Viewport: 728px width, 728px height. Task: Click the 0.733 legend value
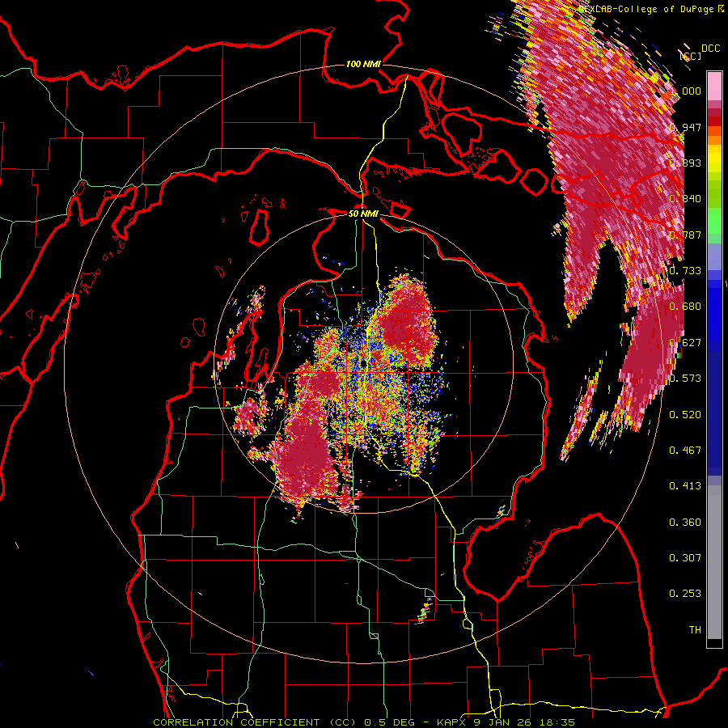(685, 271)
